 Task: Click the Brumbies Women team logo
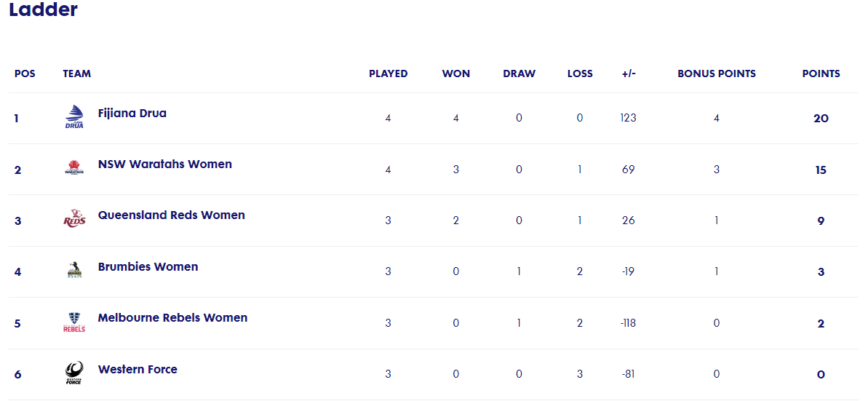(74, 270)
